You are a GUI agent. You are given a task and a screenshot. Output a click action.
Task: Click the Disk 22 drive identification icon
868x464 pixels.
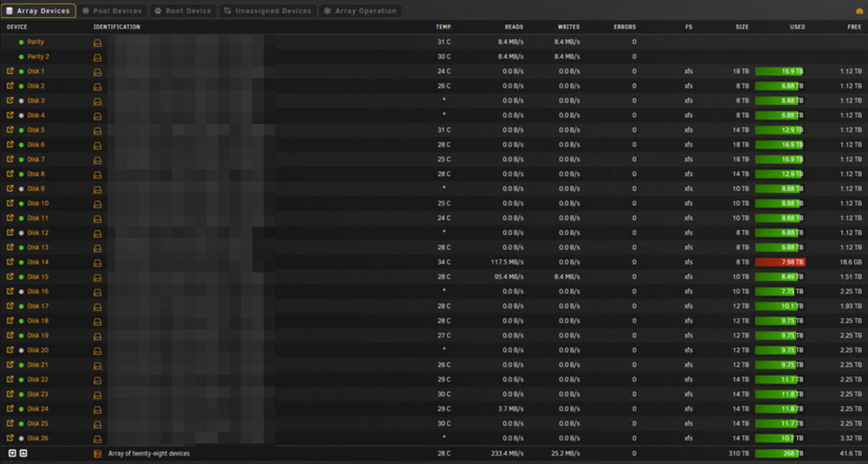point(97,381)
